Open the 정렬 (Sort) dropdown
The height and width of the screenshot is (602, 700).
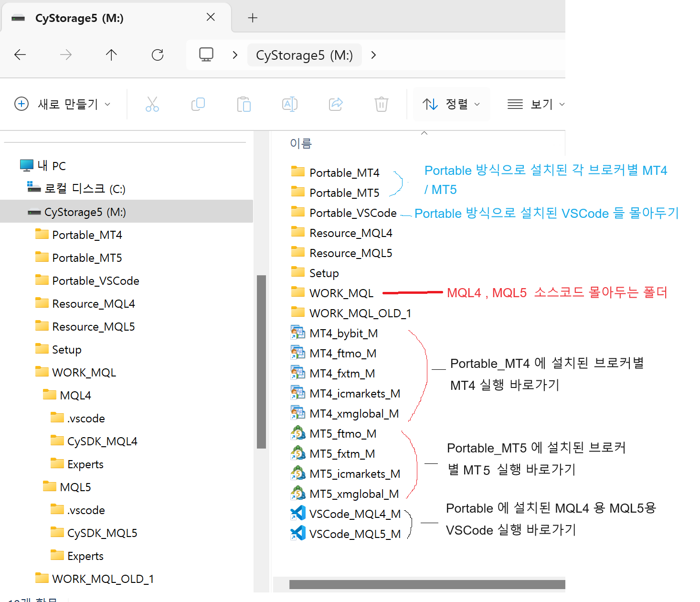tap(451, 104)
